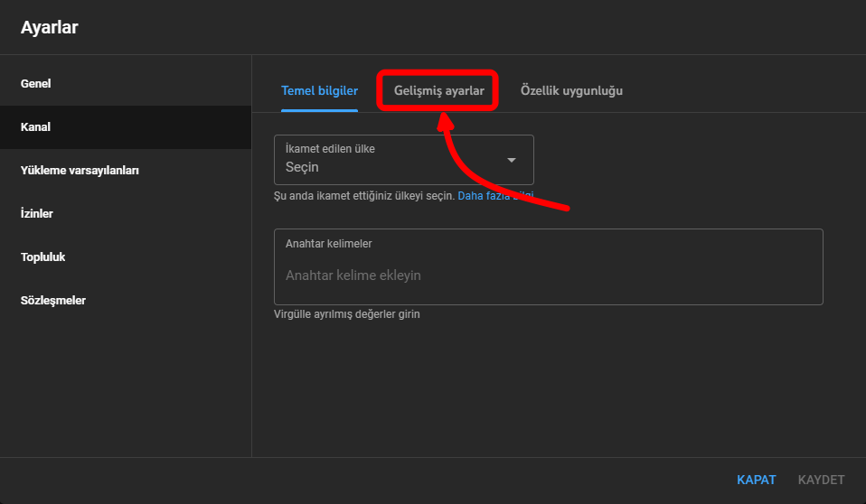Expand the country dropdown arrow

(x=512, y=160)
